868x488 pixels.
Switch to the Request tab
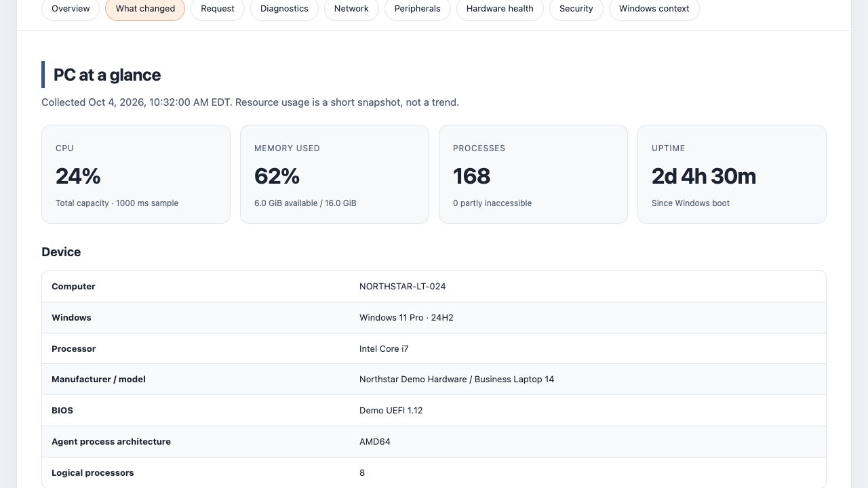pyautogui.click(x=218, y=9)
